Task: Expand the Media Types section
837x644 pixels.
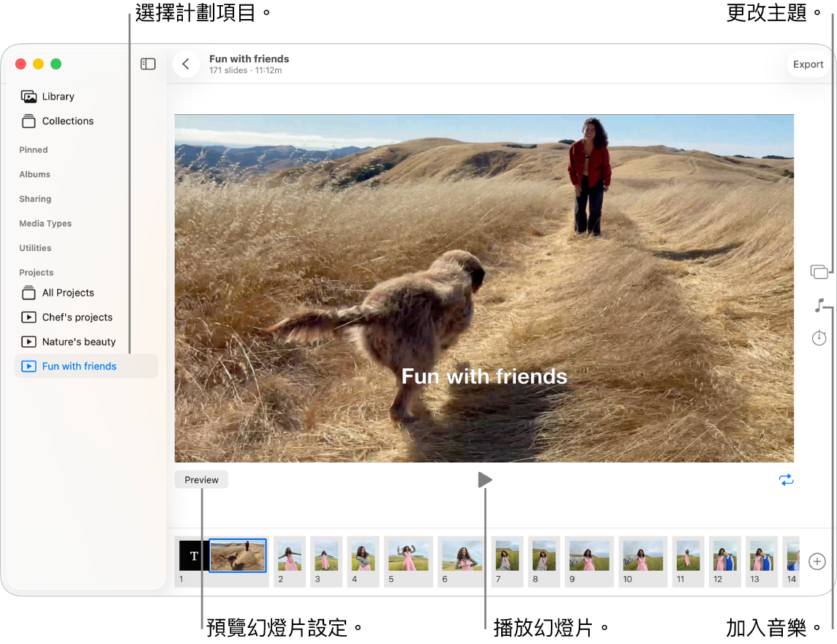Action: pyautogui.click(x=45, y=223)
